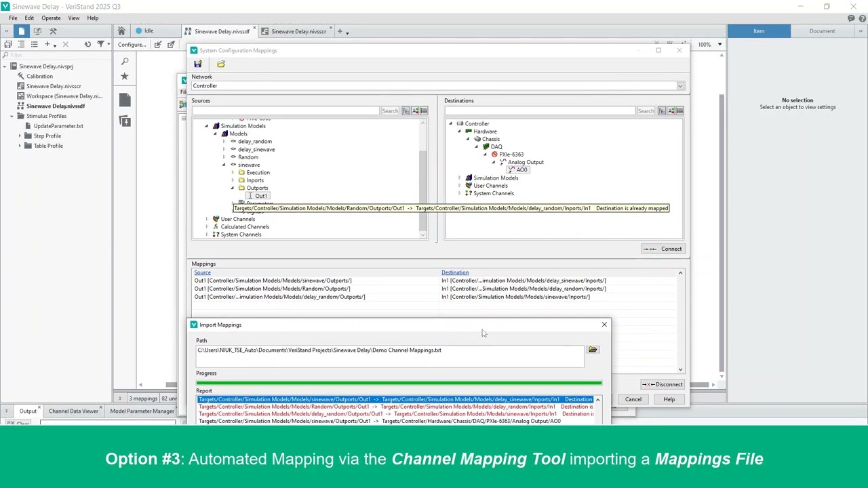Click the import progress bar

[x=399, y=383]
